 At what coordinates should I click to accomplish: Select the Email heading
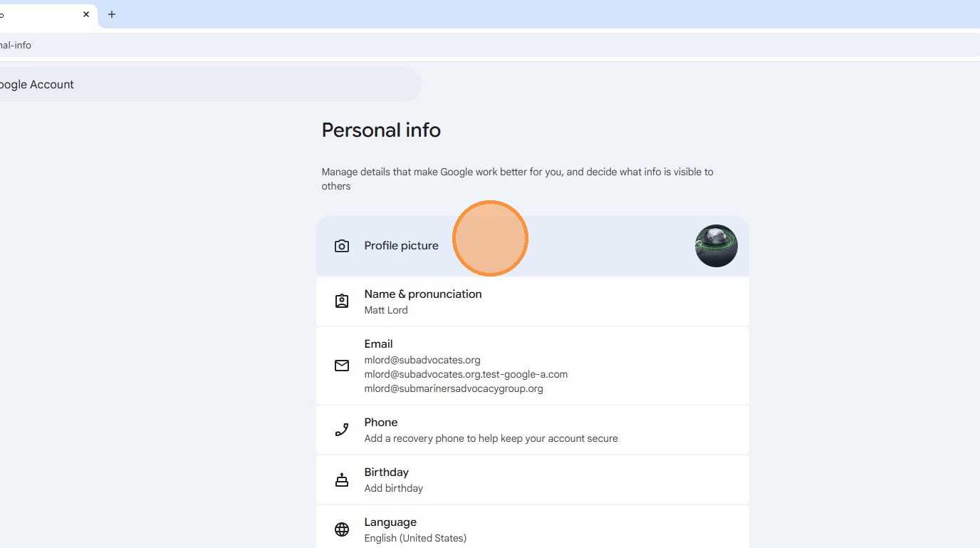coord(378,344)
